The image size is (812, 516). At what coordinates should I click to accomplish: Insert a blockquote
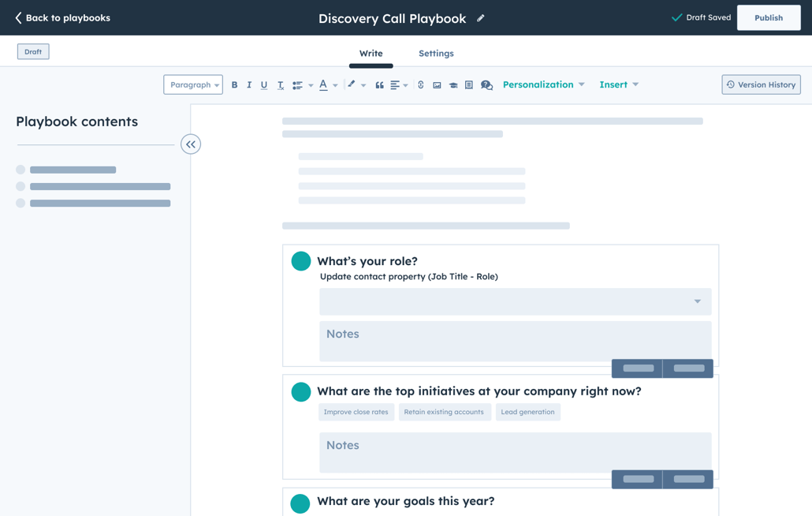click(379, 85)
